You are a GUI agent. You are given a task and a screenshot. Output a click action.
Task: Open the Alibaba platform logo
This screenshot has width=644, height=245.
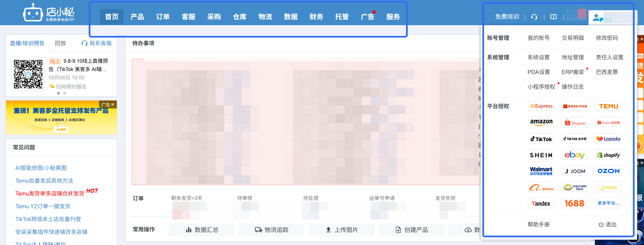541,187
